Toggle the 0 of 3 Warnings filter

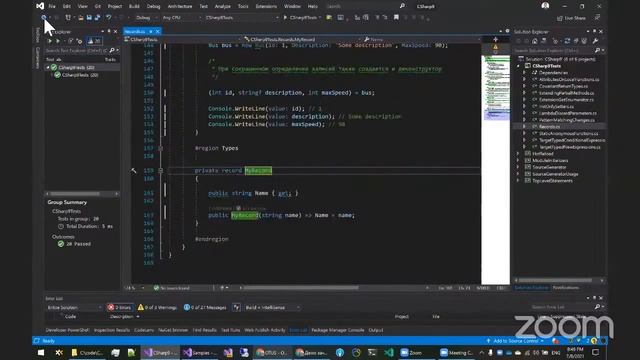157,307
